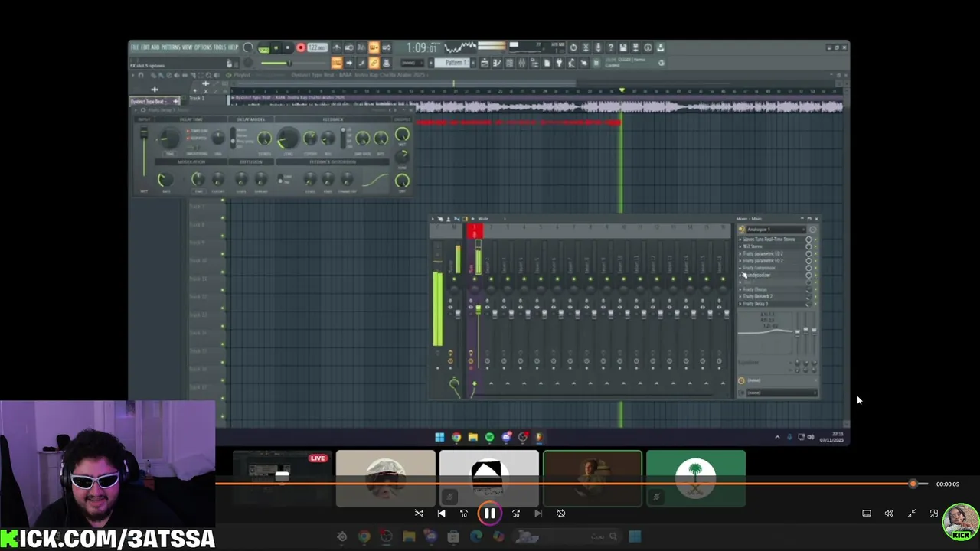This screenshot has width=980, height=551.
Task: Open File Explorer from the recorded taskbar
Action: (472, 437)
